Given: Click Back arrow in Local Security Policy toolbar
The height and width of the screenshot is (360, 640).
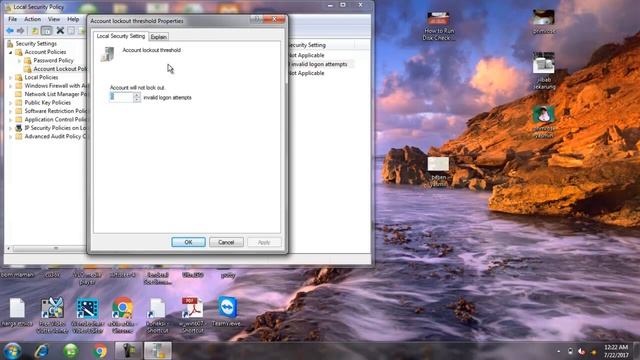Looking at the screenshot, I should [10, 31].
